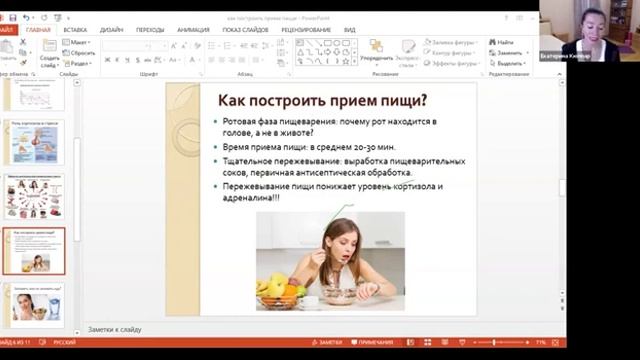Image resolution: width=640 pixels, height=360 pixels.
Task: Click the Redo/repeat arrow in quick access
Action: (44, 18)
